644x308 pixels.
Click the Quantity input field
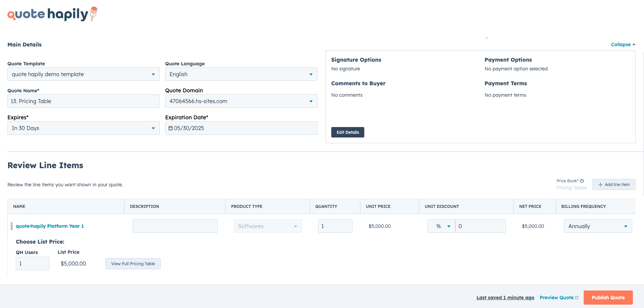coord(335,226)
